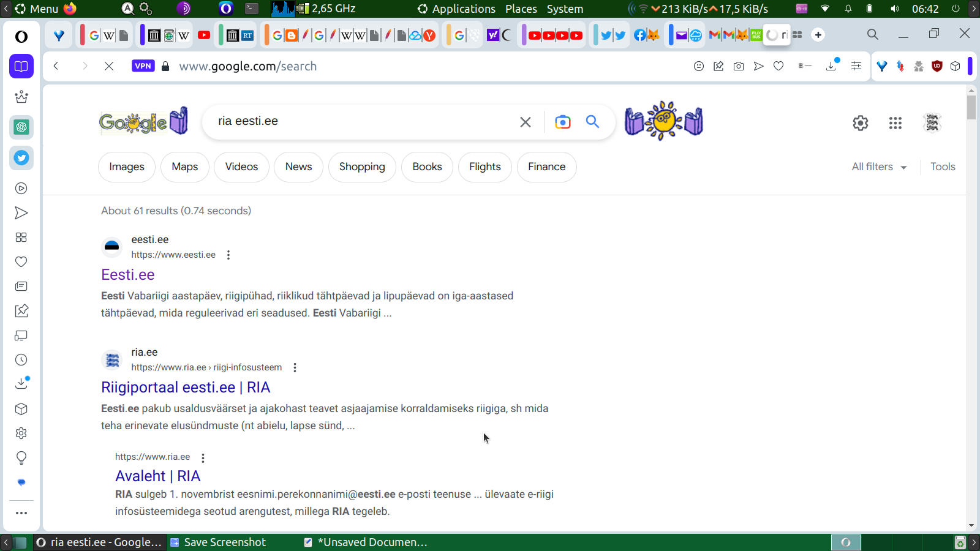Viewport: 980px width, 551px height.
Task: Open the Google apps grid
Action: pyautogui.click(x=895, y=123)
